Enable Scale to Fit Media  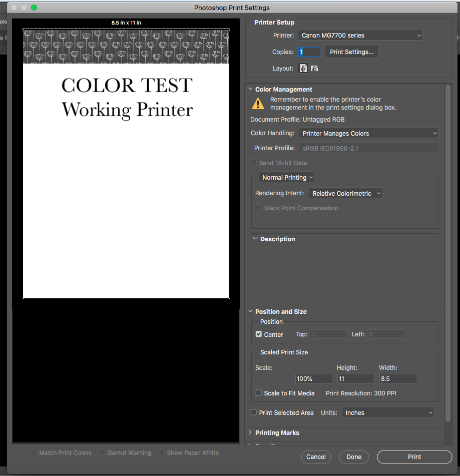tap(259, 393)
